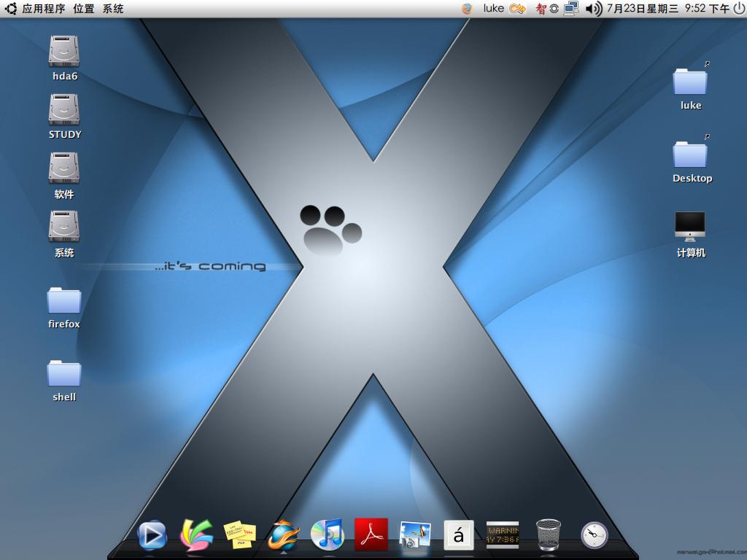This screenshot has height=560, width=747.
Task: Open the trash can in dock
Action: [x=549, y=535]
